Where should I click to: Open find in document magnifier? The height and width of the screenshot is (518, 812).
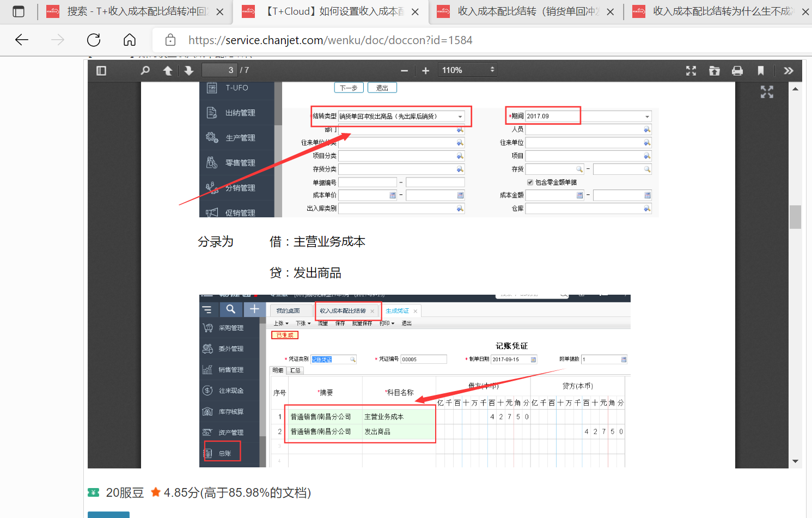[x=145, y=71]
